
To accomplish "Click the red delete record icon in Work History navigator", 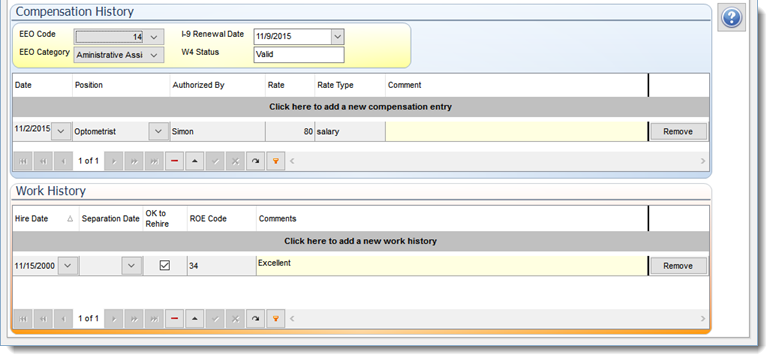I will [175, 319].
